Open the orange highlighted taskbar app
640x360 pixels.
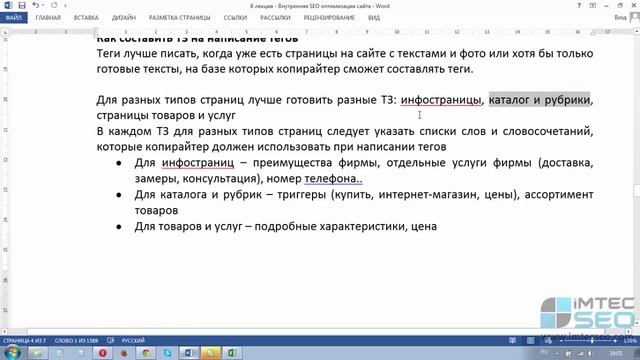(x=211, y=353)
